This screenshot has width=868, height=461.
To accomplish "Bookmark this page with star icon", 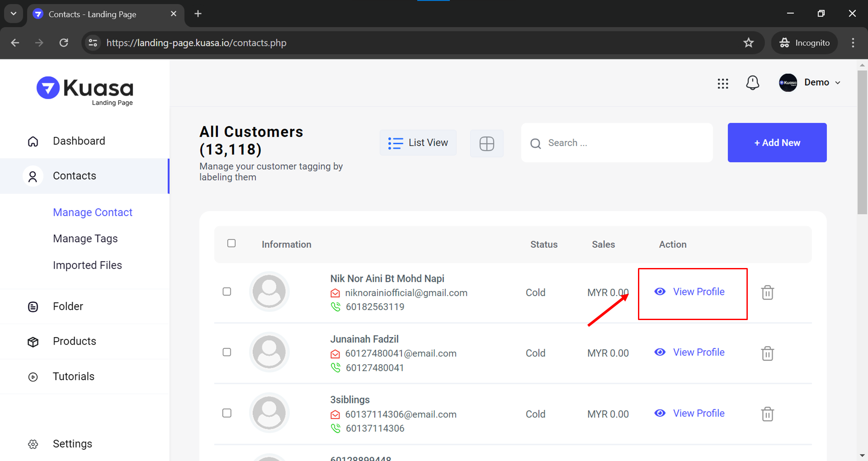I will (x=748, y=43).
